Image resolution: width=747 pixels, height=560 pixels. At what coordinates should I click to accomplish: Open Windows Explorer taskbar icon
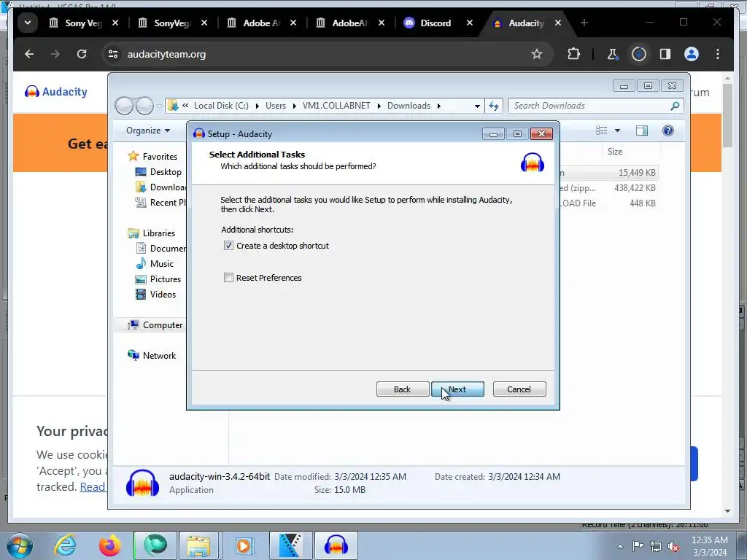click(198, 545)
